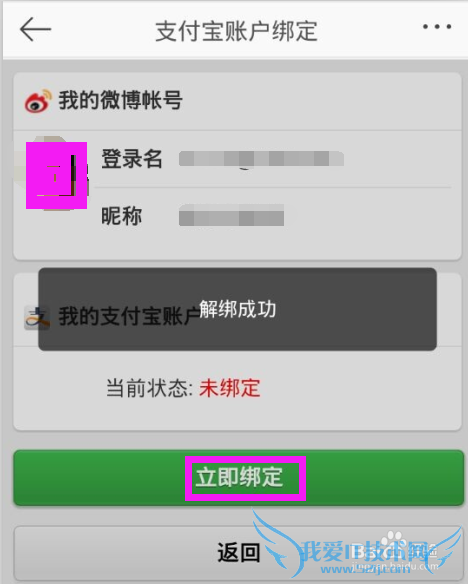Click the 昵称 label
The width and height of the screenshot is (468, 584).
coord(121,216)
